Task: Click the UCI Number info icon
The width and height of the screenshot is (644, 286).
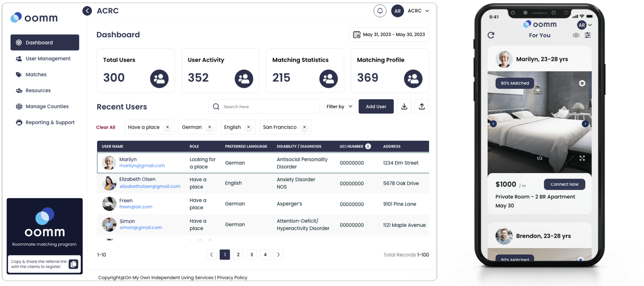Action: (x=368, y=146)
